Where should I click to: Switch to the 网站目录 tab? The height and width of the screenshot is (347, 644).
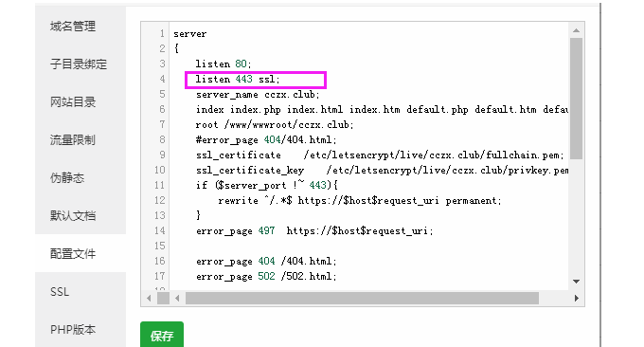coord(73,102)
